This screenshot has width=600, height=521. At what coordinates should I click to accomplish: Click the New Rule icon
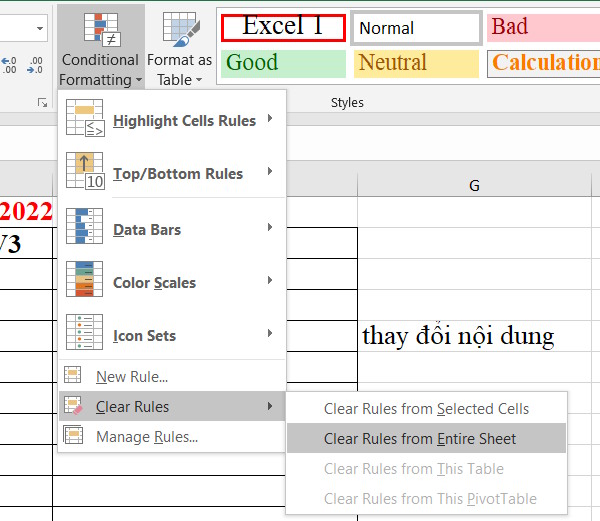pyautogui.click(x=73, y=374)
